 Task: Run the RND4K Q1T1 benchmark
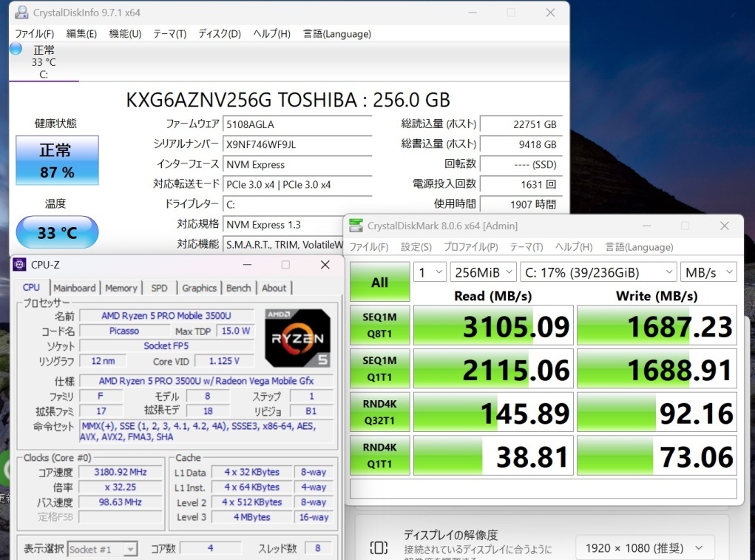coord(380,455)
